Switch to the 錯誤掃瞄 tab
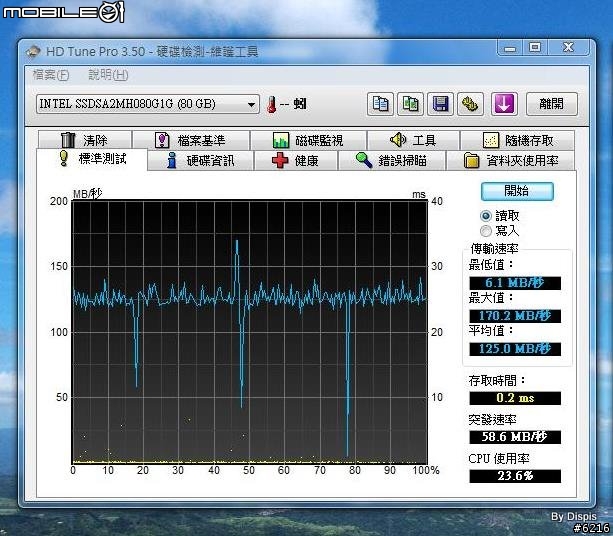Image resolution: width=613 pixels, height=536 pixels. coord(392,161)
